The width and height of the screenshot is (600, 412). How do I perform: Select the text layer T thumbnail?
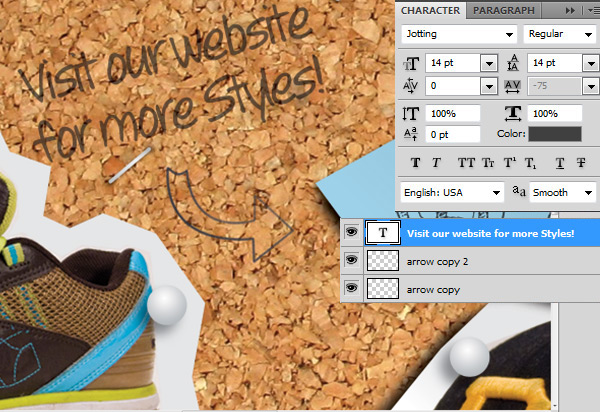click(x=383, y=233)
